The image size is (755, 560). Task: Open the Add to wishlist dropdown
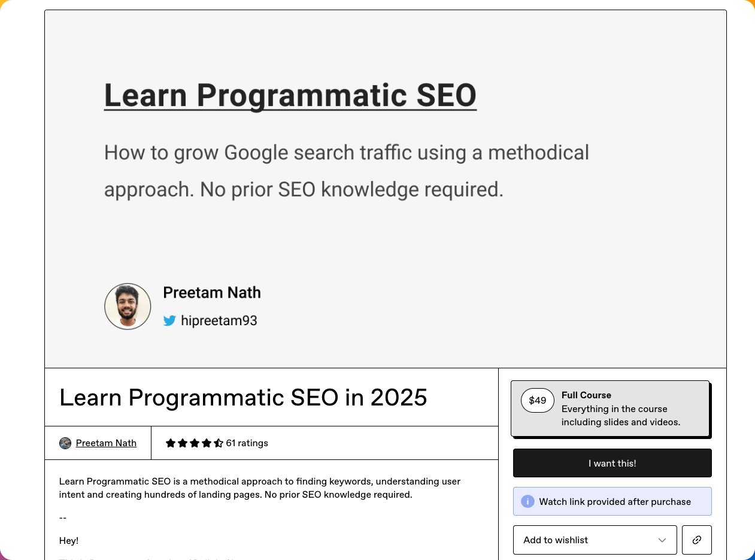pos(595,540)
